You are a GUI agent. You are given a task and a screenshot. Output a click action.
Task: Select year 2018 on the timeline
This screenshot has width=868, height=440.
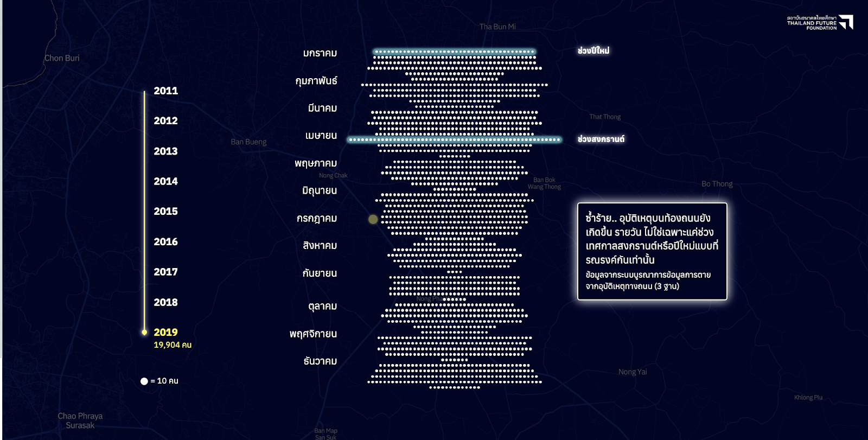pos(165,303)
